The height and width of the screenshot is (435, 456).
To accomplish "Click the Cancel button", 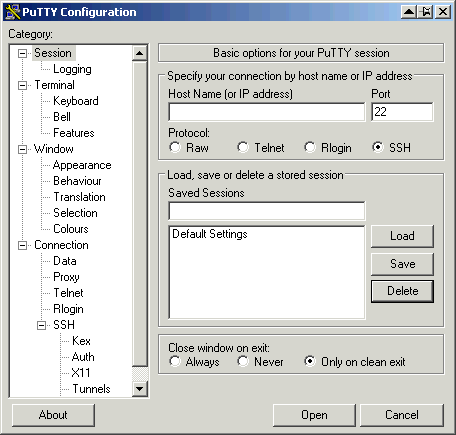I will (402, 415).
